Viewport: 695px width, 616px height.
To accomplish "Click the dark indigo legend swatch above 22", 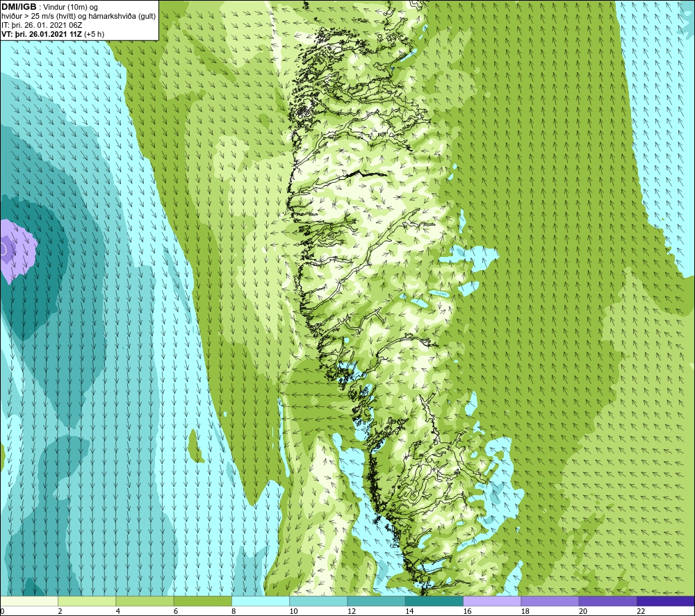I will [665, 601].
